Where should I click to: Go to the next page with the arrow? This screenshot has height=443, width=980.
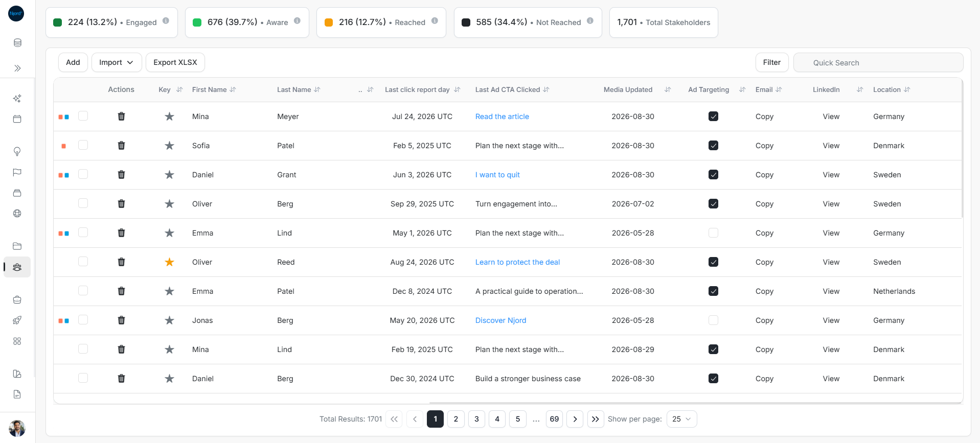coord(575,419)
